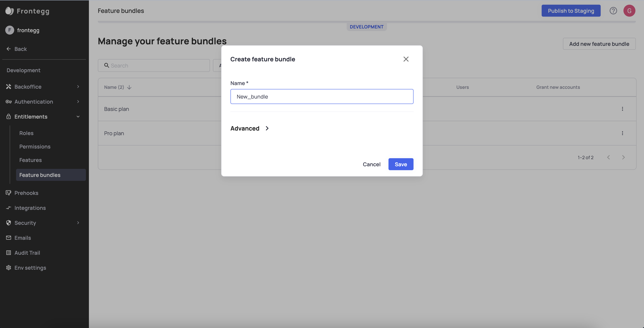Screen dimensions: 644x328
Task: Navigate to Features in sidebar
Action: click(x=30, y=160)
